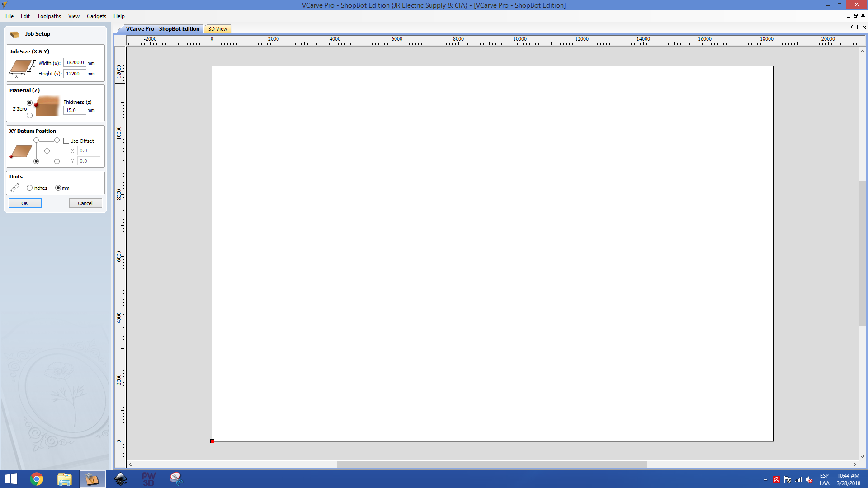The width and height of the screenshot is (868, 488).
Task: Open the PW 3D taskbar icon
Action: tap(149, 479)
